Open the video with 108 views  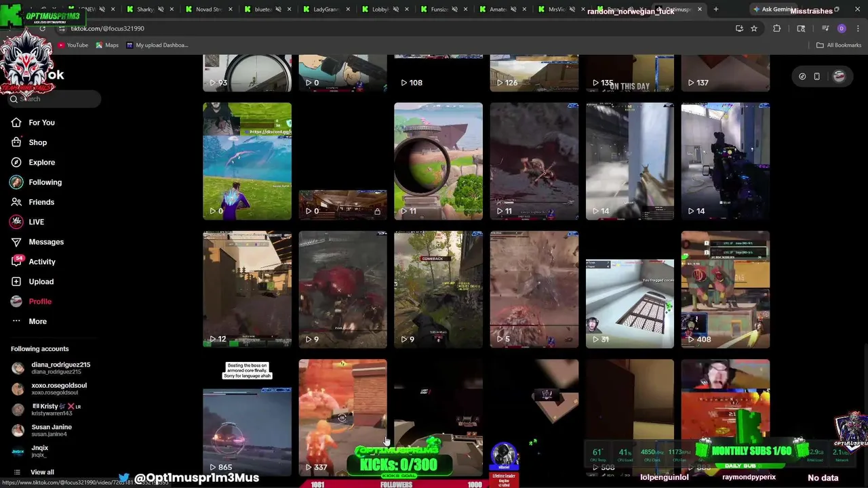coord(438,73)
